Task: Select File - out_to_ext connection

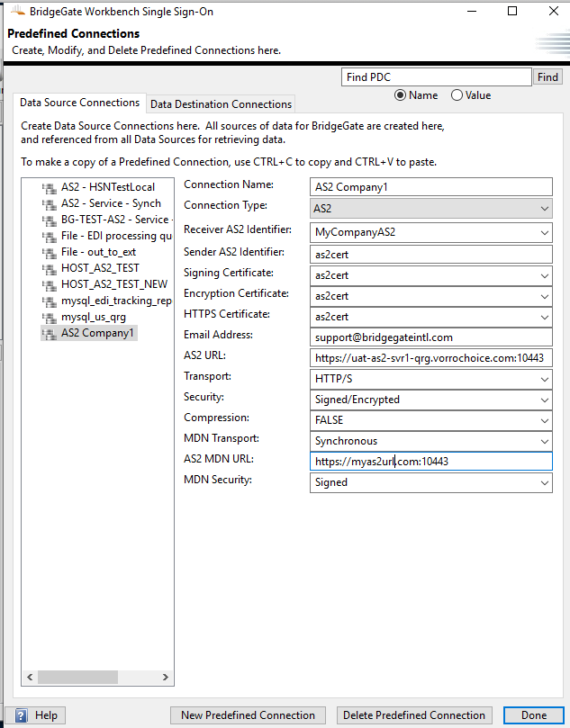Action: 98,252
